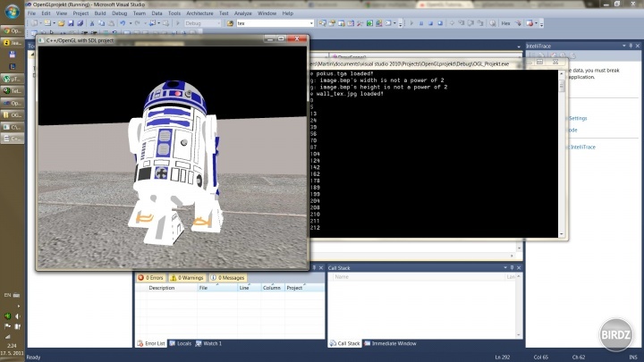Save the current file with the disk icon
Screen dimensions: 644x362
(x=71, y=23)
